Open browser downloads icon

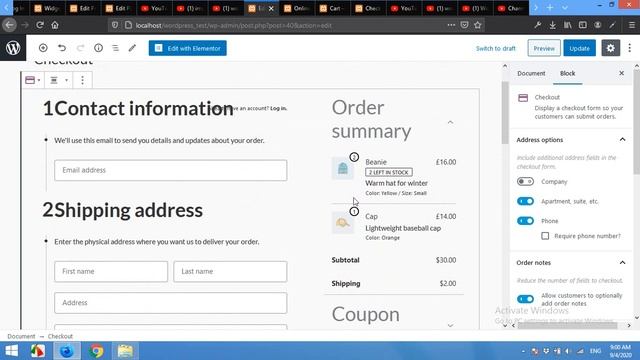tap(552, 25)
